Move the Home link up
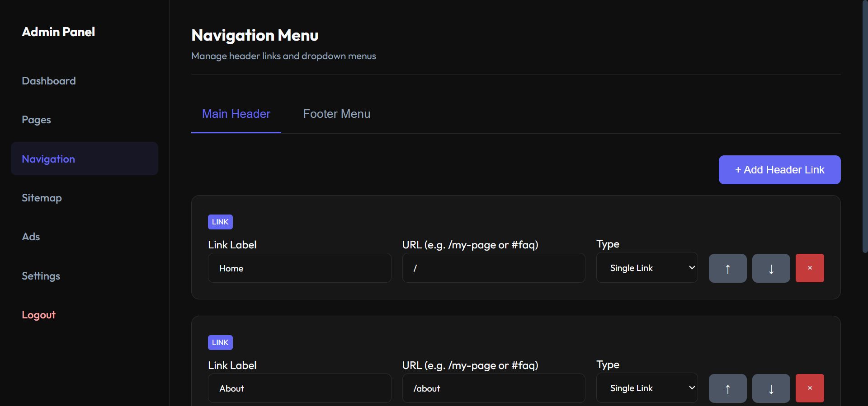868x406 pixels. coord(727,268)
